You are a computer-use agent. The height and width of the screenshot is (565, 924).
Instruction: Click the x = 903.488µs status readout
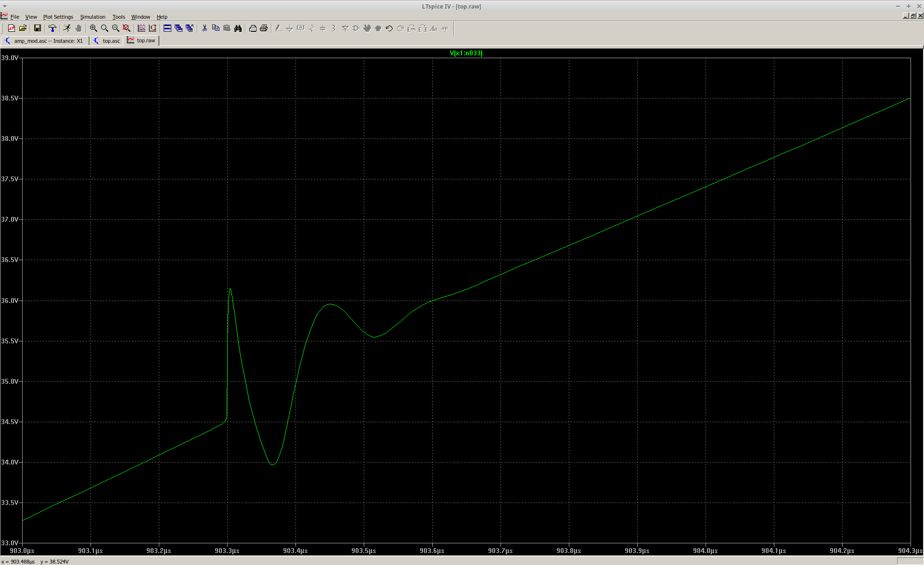(18, 562)
